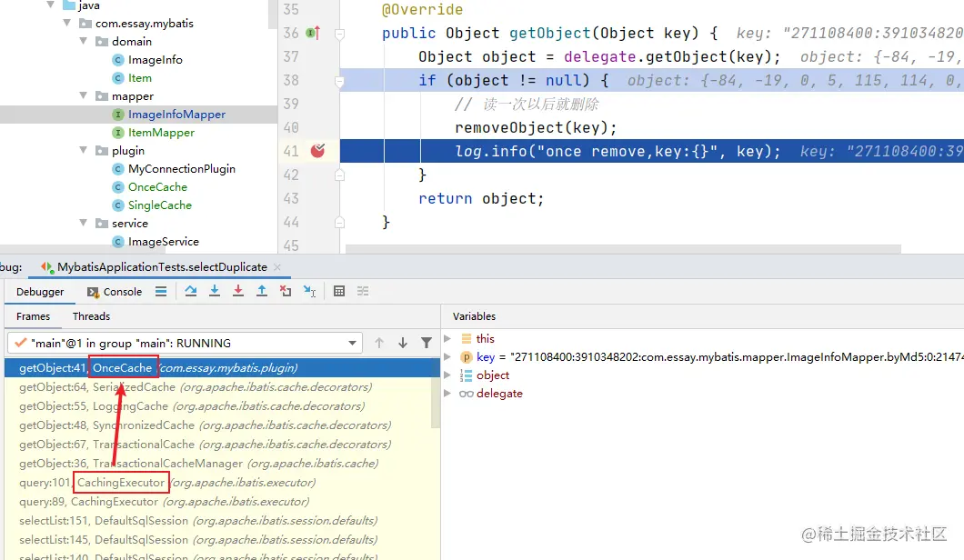Image resolution: width=964 pixels, height=560 pixels.
Task: Collapse the mapper package
Action: click(x=84, y=95)
